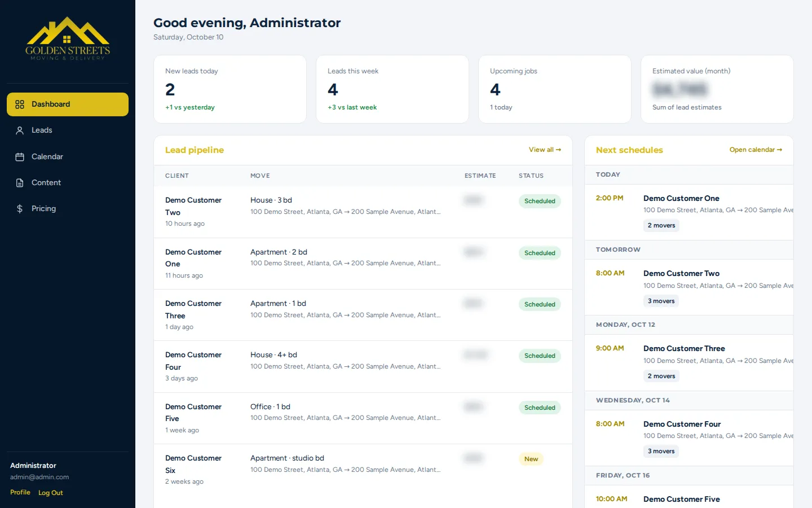Click 'Office · 1 bd' move text

point(270,407)
